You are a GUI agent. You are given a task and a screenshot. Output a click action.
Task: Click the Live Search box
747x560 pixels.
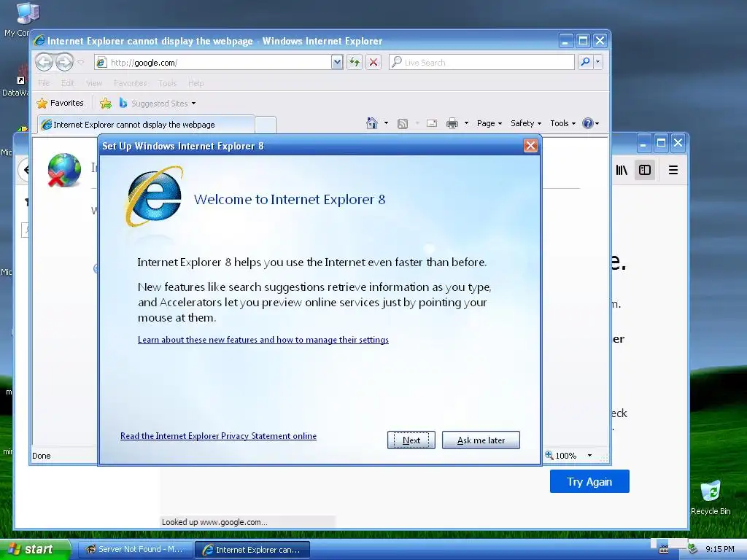[x=481, y=63]
